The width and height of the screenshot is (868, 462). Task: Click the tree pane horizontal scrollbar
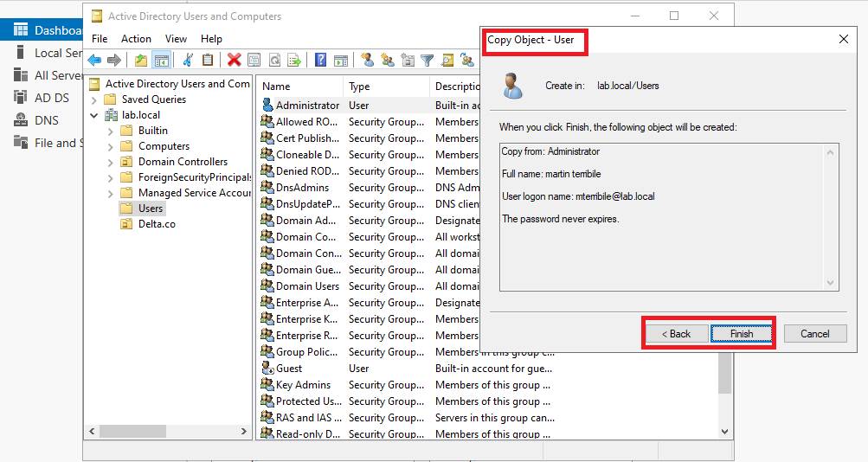pos(169,431)
